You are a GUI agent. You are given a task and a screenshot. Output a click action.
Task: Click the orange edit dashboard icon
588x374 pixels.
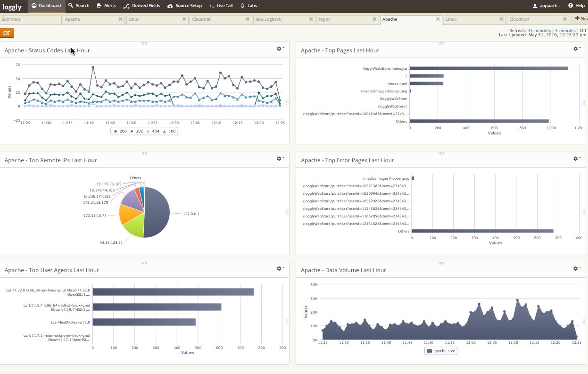click(7, 33)
